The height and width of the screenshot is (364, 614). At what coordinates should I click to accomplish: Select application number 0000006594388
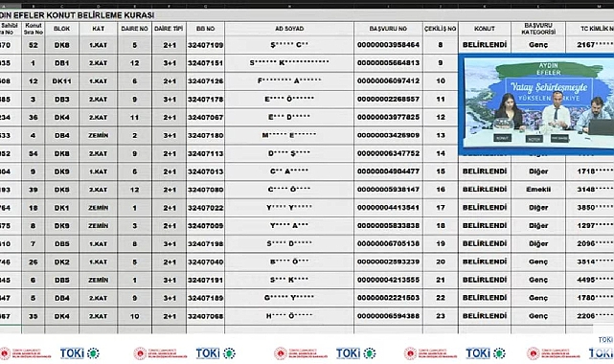click(388, 316)
